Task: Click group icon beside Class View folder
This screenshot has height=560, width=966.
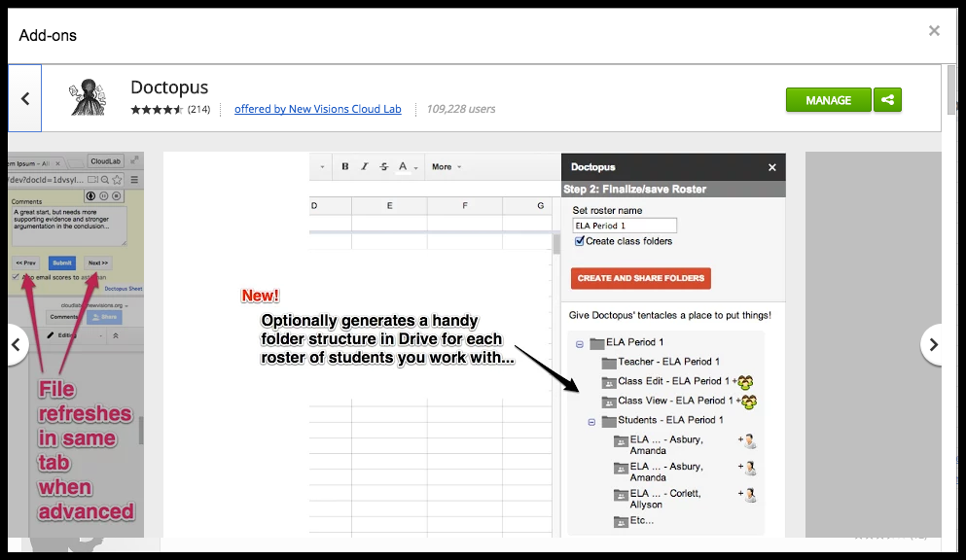Action: click(748, 402)
